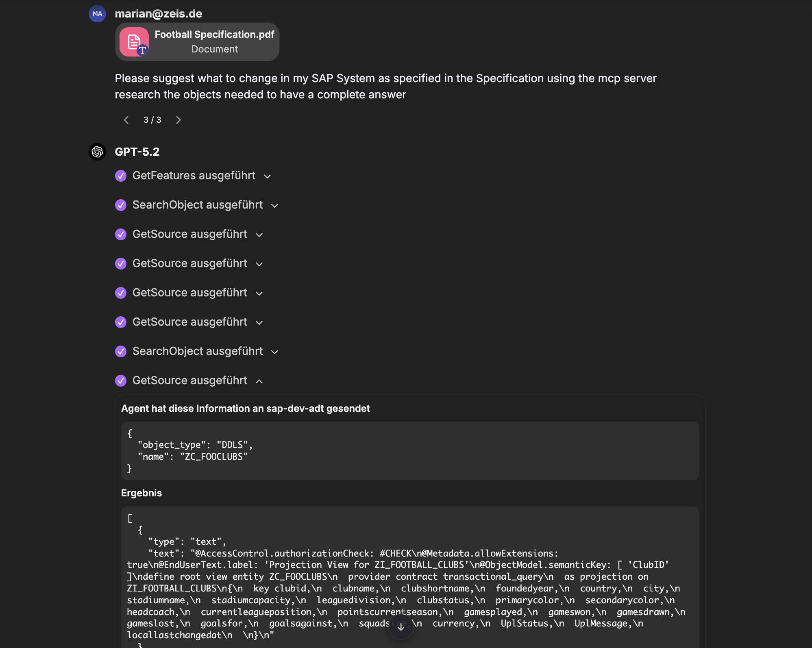The height and width of the screenshot is (648, 812).
Task: Click the Ergebnis result code block
Action: click(x=409, y=577)
